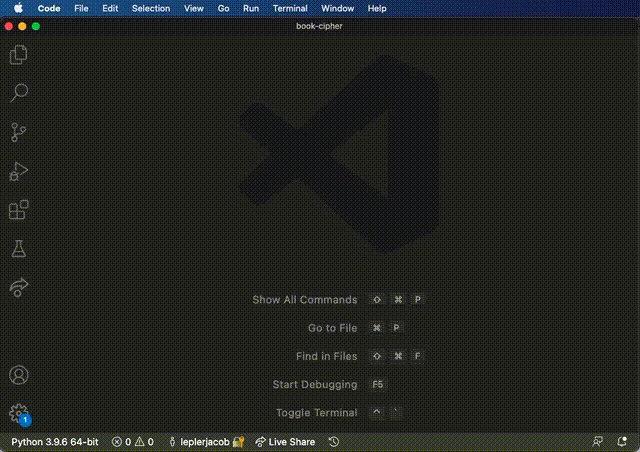Minimize the window with yellow button

pyautogui.click(x=22, y=27)
